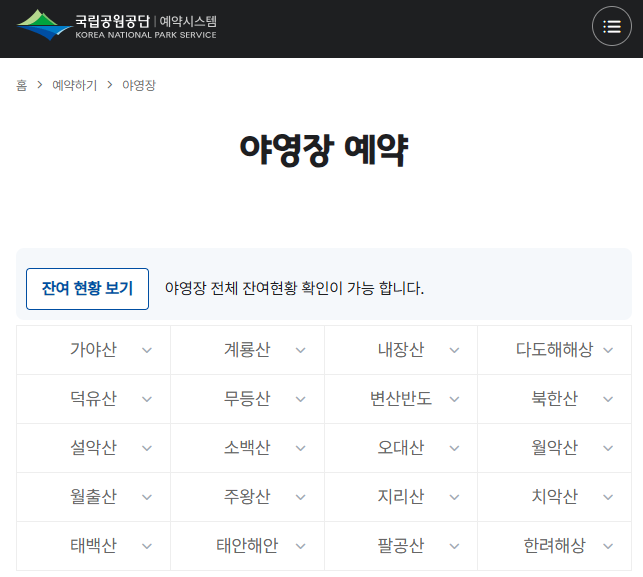Click the 잔여 현황 보기 button
This screenshot has width=643, height=577.
click(x=87, y=289)
